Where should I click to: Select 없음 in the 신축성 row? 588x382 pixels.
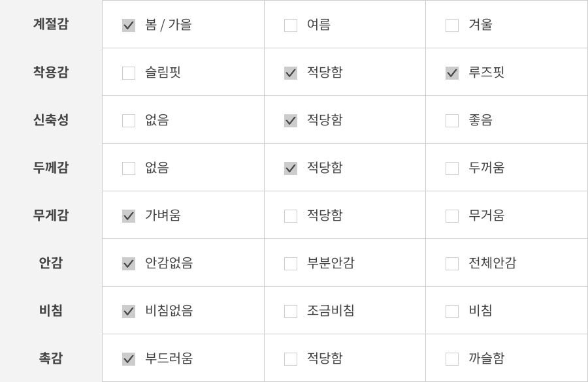(x=129, y=121)
